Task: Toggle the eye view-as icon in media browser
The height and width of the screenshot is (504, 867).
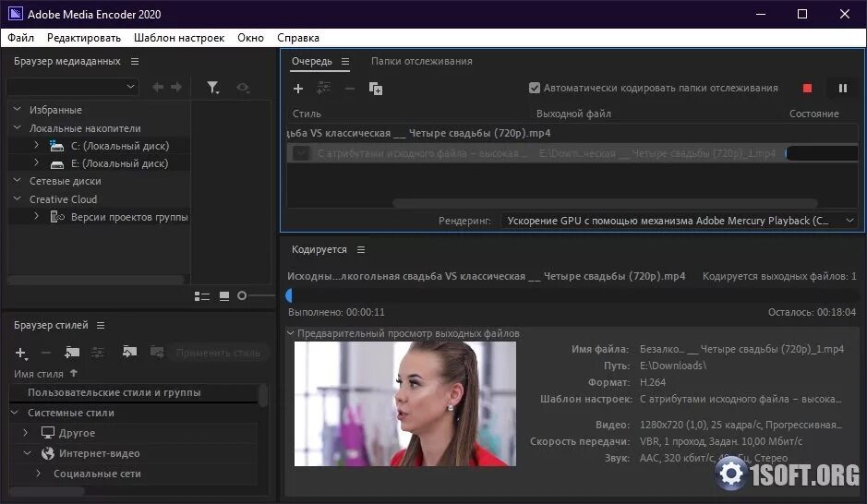Action: click(243, 88)
